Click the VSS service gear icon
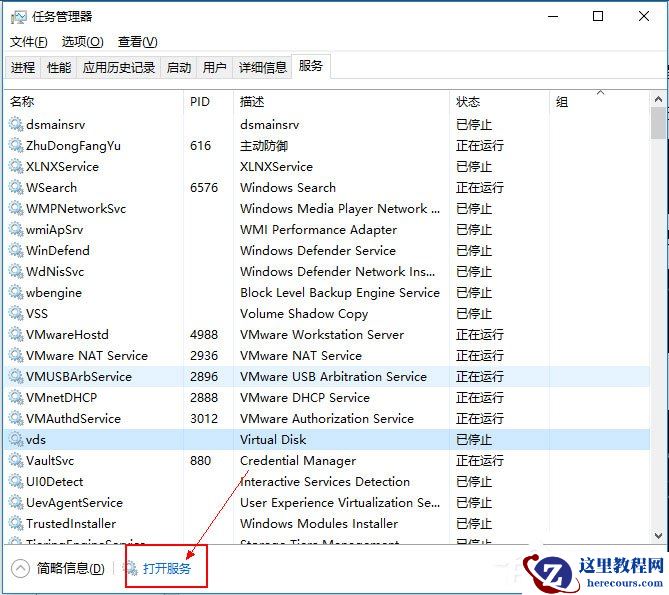 tap(16, 313)
